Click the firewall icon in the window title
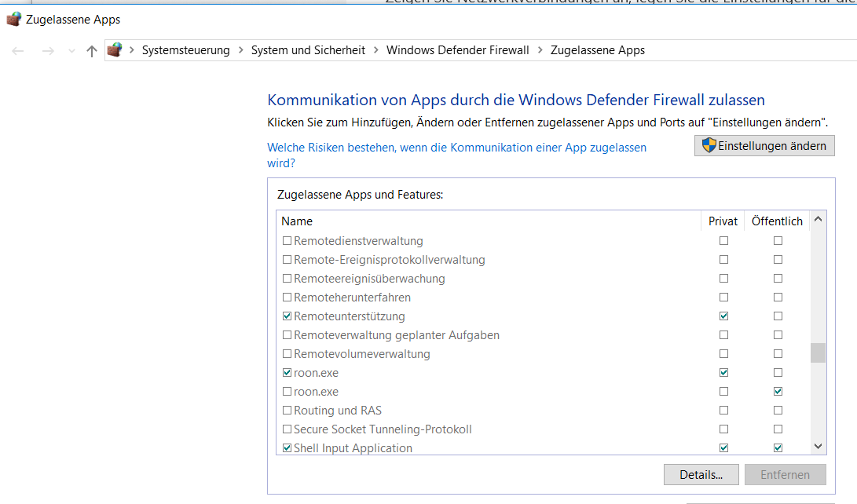 tap(13, 19)
